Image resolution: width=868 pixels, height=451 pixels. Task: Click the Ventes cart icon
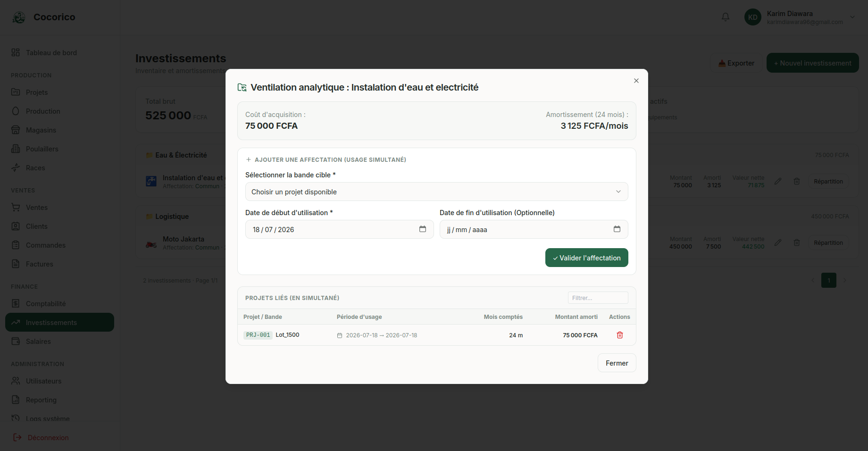16,207
